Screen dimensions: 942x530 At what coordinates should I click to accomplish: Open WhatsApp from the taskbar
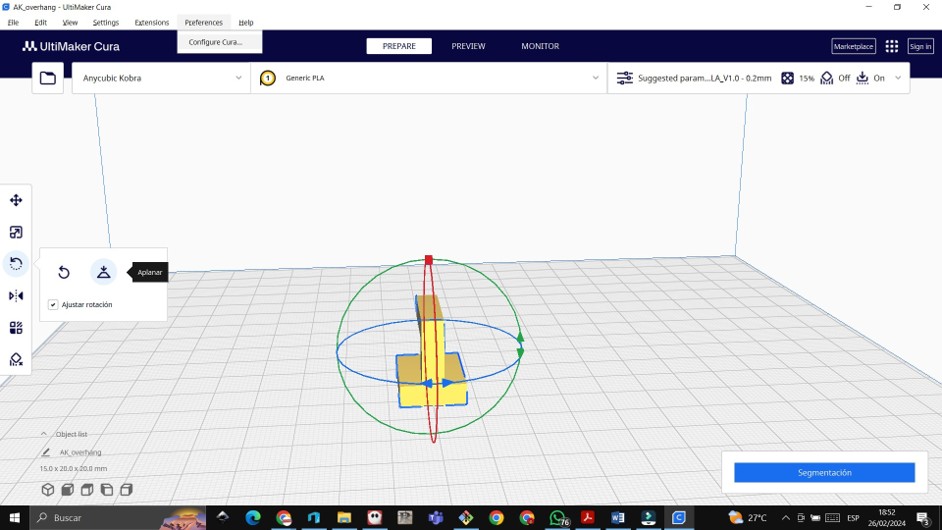click(x=558, y=517)
